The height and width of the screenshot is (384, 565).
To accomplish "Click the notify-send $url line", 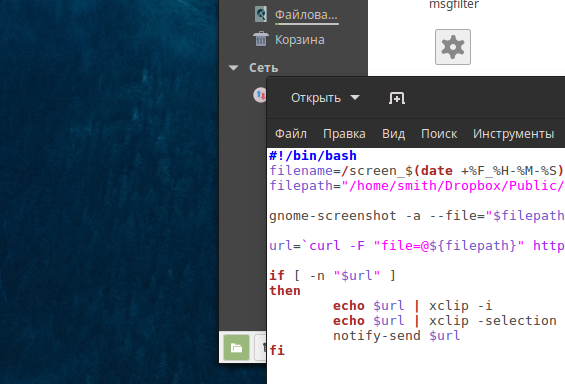I will pyautogui.click(x=396, y=335).
